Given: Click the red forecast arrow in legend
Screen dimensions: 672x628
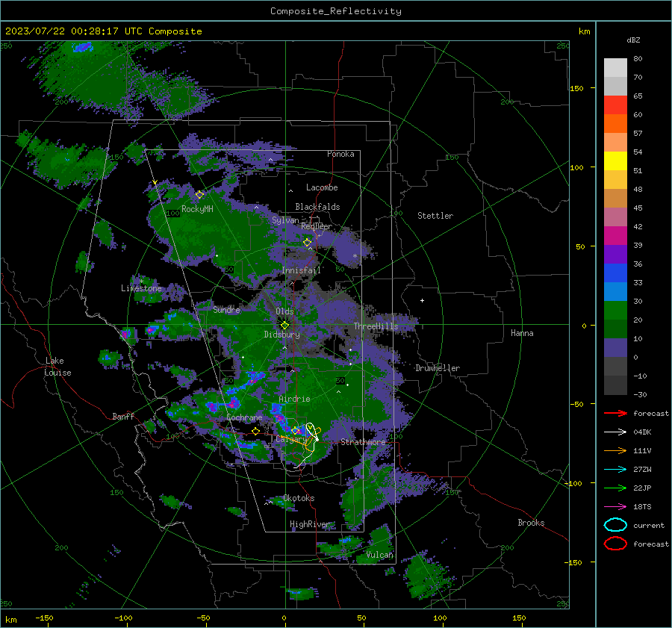Looking at the screenshot, I should (x=615, y=413).
